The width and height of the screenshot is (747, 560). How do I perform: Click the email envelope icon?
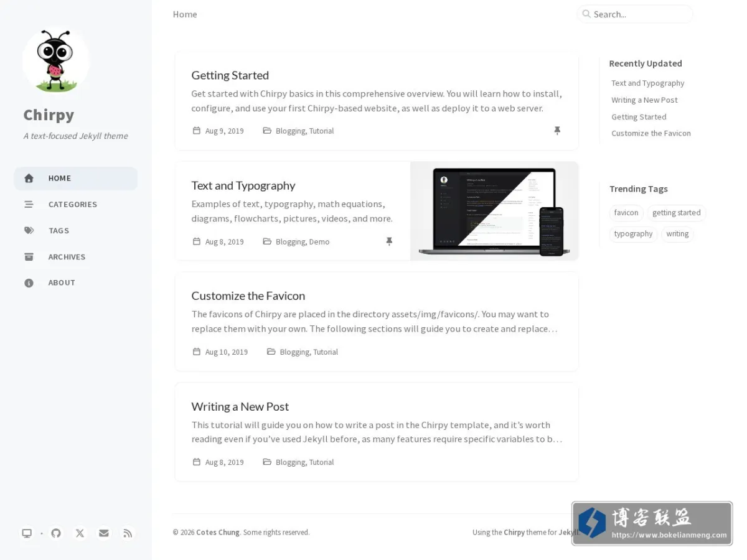point(104,533)
